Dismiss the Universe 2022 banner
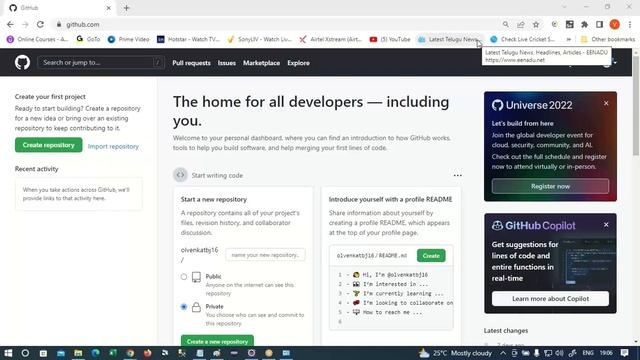Screen dimensions: 640x360 606,103
